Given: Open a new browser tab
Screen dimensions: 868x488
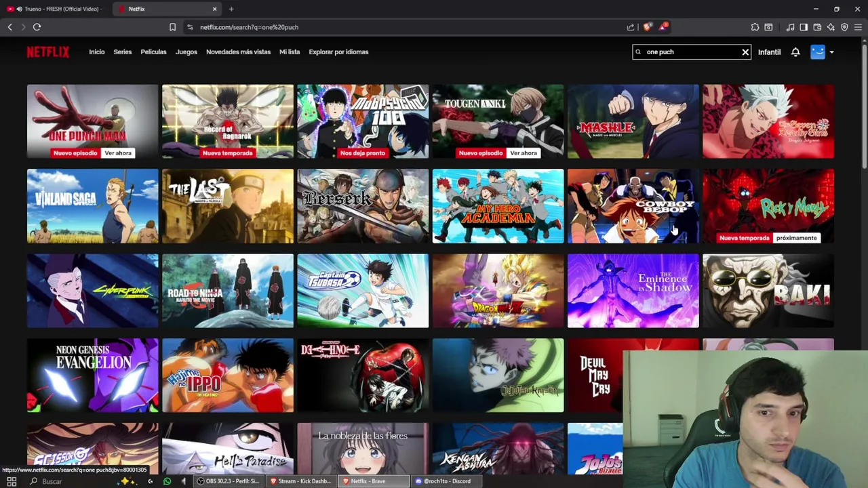Looking at the screenshot, I should [231, 9].
